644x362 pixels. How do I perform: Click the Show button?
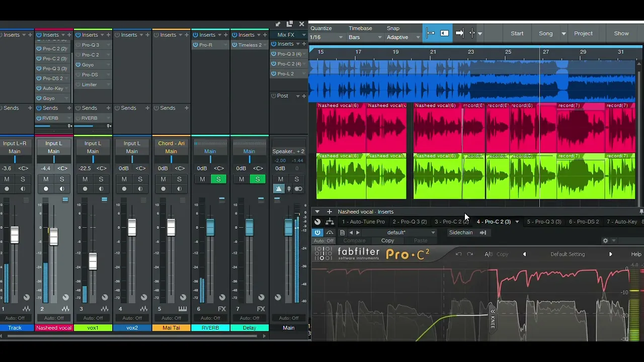621,33
